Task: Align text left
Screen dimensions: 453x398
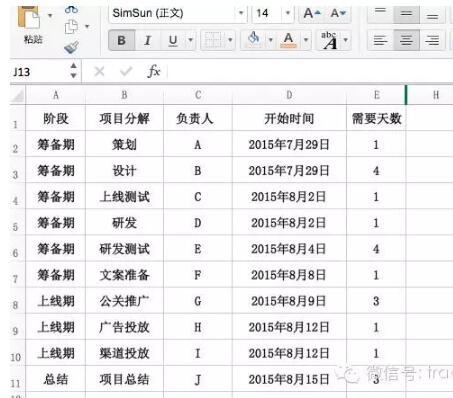Action: point(380,40)
